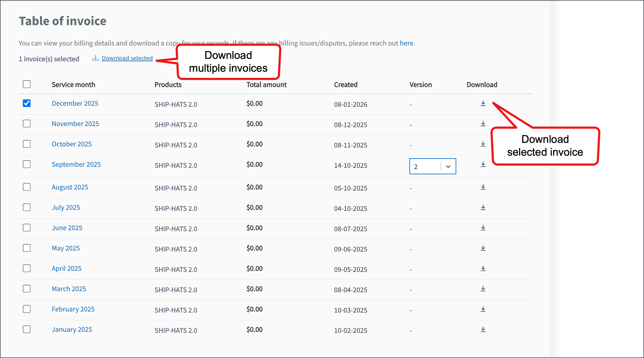Download the March 2025 invoice
The height and width of the screenshot is (358, 644).
[483, 289]
